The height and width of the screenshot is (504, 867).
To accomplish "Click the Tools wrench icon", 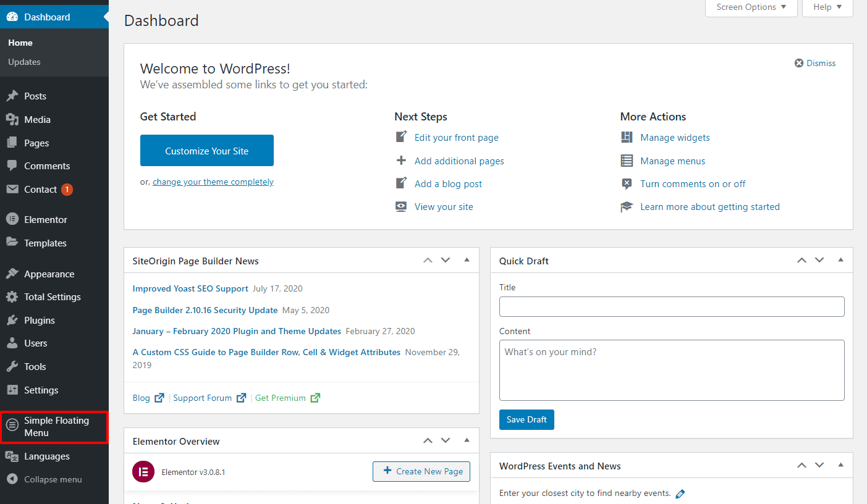I will coord(12,367).
